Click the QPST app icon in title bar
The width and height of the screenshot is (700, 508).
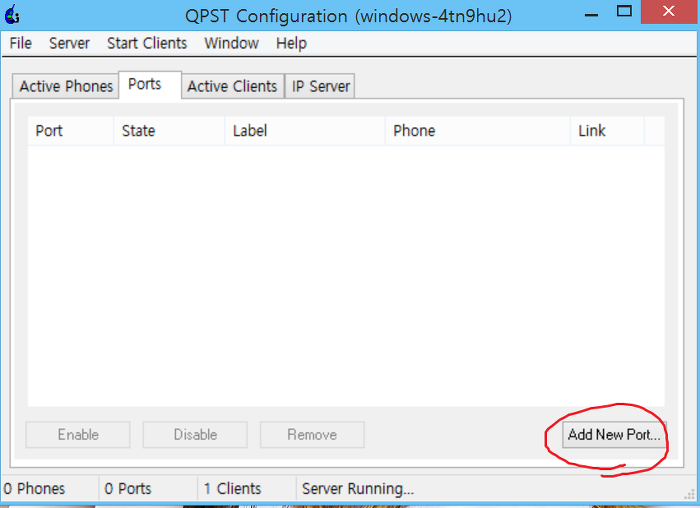[x=12, y=14]
